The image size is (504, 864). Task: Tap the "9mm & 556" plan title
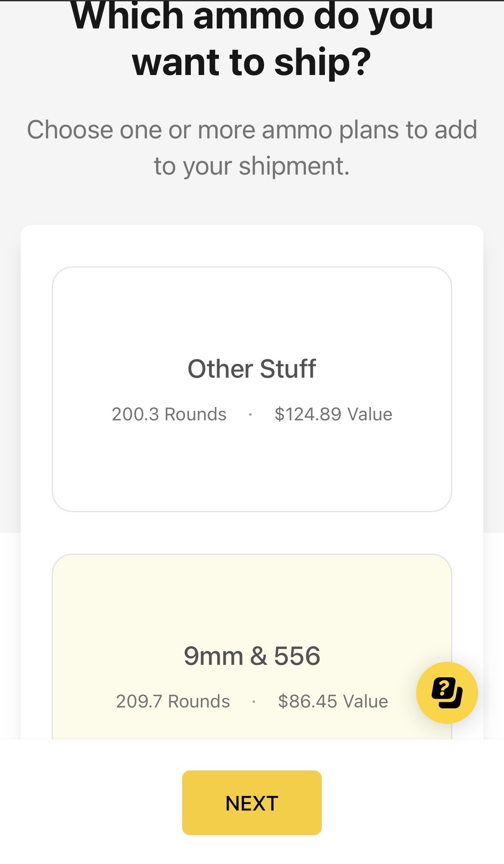(x=252, y=656)
